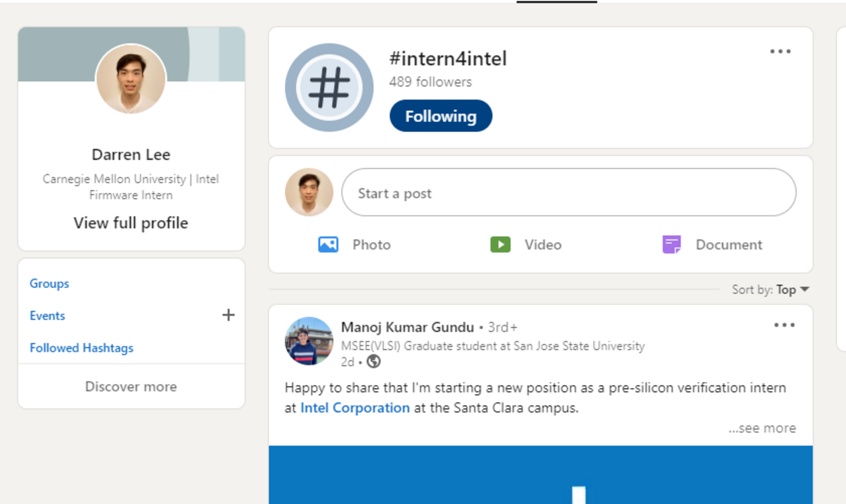This screenshot has height=504, width=846.
Task: Toggle the Following button for #intern4intel
Action: (441, 116)
